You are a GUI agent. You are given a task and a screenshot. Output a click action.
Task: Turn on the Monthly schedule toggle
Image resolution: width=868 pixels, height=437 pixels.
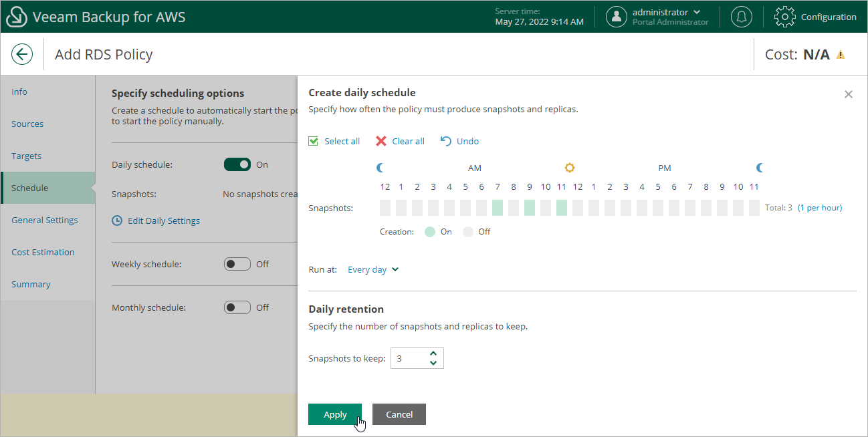click(x=237, y=308)
